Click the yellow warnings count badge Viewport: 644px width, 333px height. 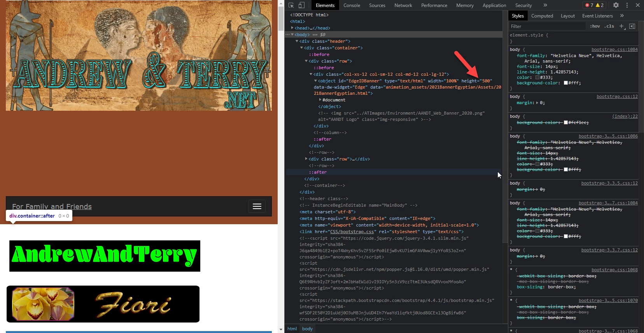[600, 5]
